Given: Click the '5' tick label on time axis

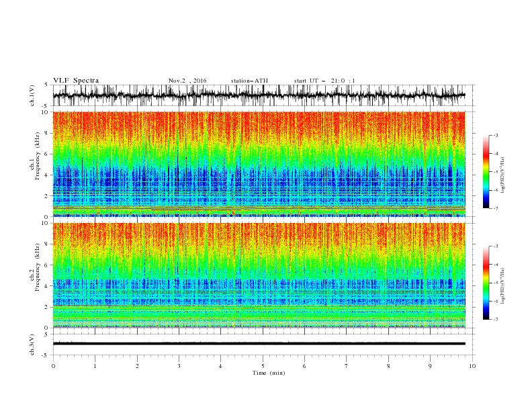Looking at the screenshot, I should pyautogui.click(x=263, y=366).
